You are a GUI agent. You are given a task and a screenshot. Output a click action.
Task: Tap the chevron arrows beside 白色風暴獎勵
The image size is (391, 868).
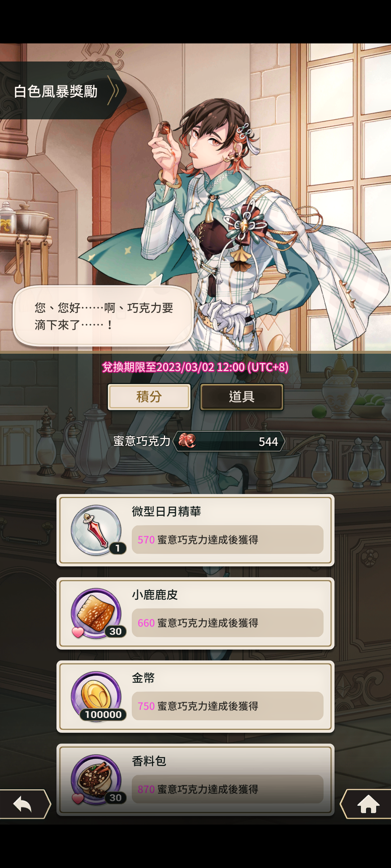point(113,90)
